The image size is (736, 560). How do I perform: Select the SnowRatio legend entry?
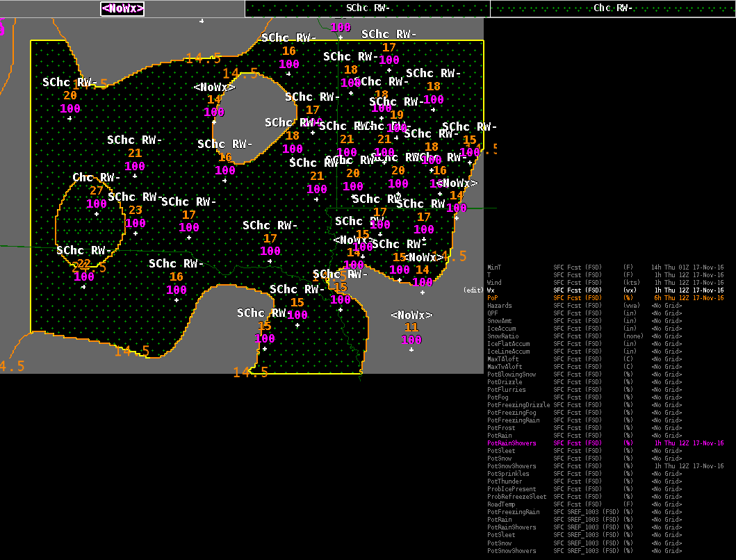[x=502, y=336]
